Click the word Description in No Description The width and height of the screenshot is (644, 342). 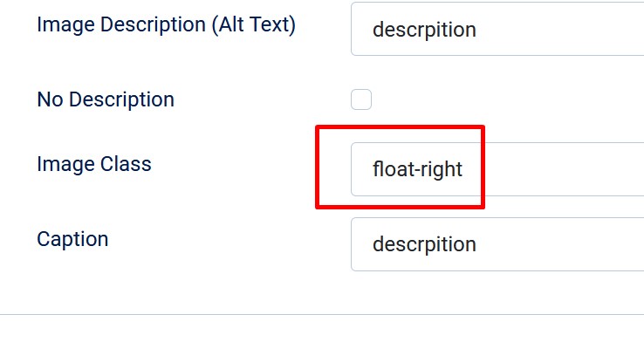click(121, 100)
